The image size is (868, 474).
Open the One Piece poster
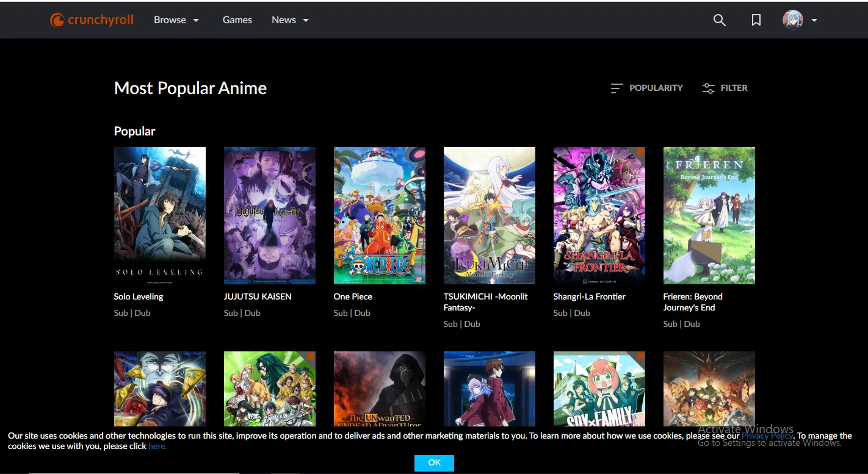point(380,215)
